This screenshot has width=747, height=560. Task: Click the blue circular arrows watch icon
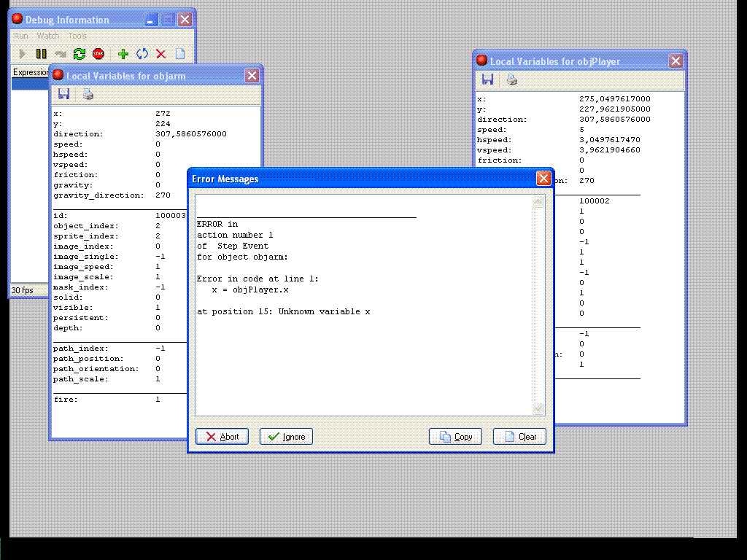coord(142,54)
